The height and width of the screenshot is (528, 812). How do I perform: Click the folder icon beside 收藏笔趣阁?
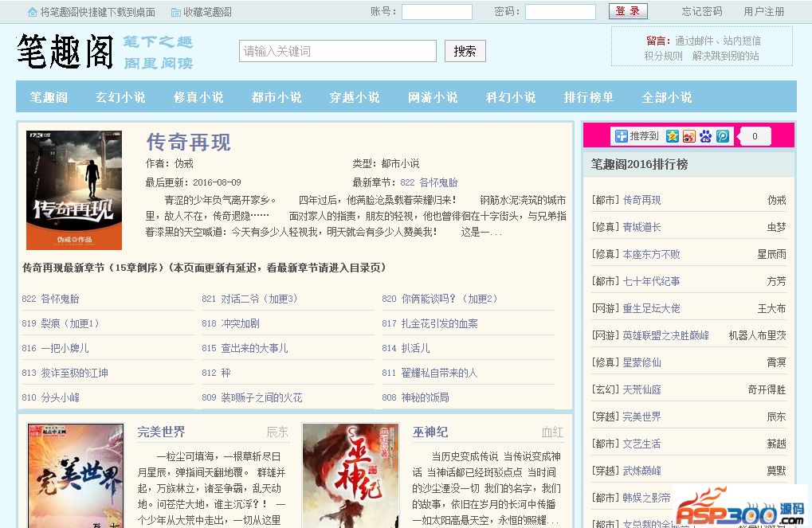pos(175,12)
